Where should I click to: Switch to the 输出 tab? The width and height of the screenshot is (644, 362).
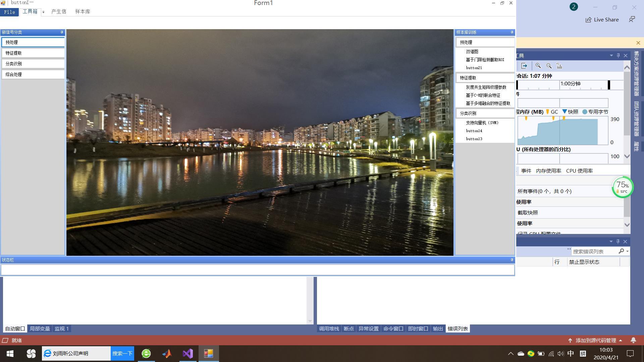pos(438,329)
